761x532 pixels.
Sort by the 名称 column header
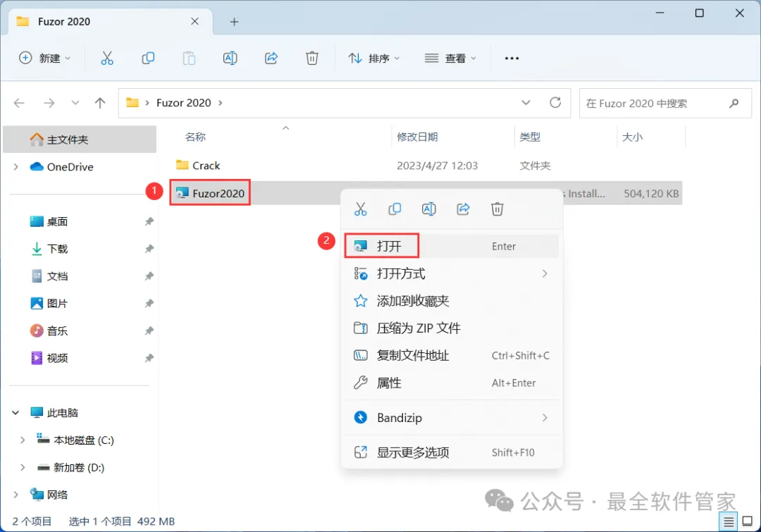coord(196,137)
